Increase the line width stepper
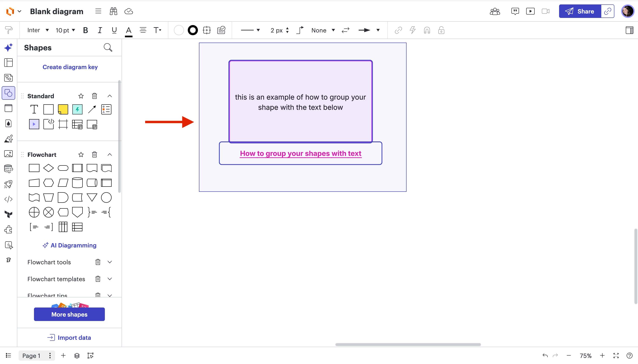638x364 pixels. [x=287, y=28]
